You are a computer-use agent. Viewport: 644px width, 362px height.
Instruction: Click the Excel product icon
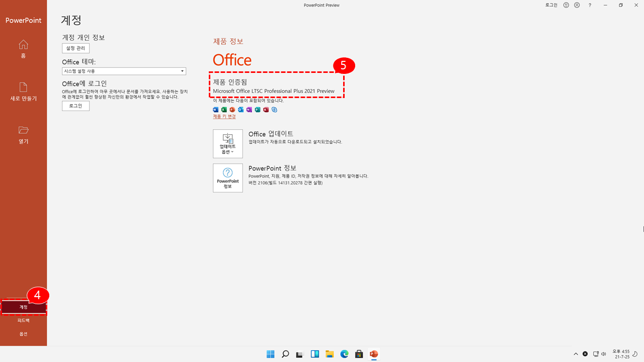(x=224, y=110)
